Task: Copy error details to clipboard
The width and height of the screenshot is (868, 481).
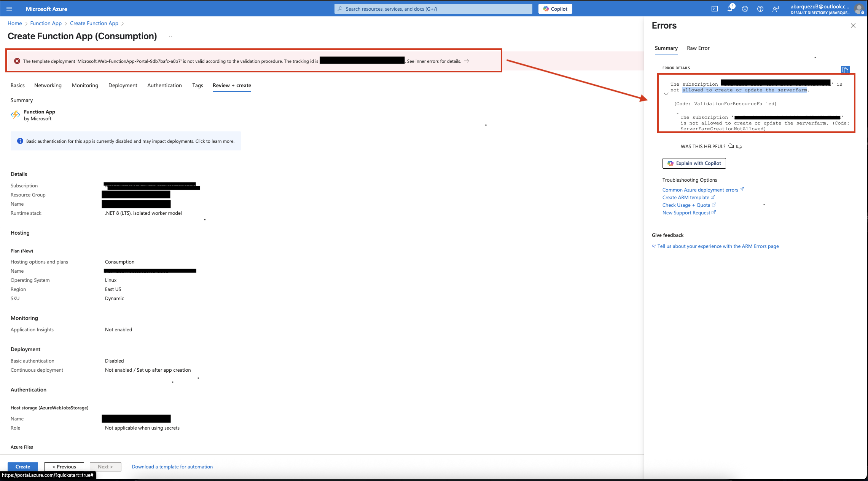Action: click(845, 70)
